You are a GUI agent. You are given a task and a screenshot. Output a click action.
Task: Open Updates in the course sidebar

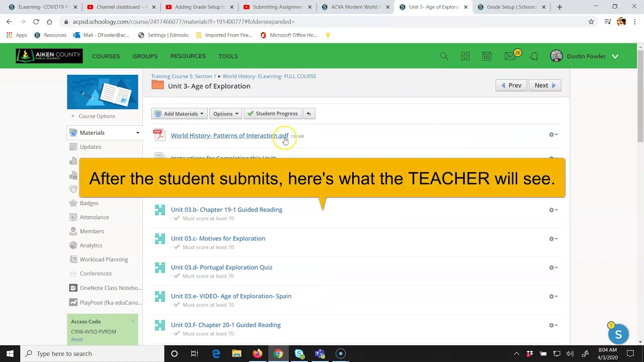pos(91,147)
